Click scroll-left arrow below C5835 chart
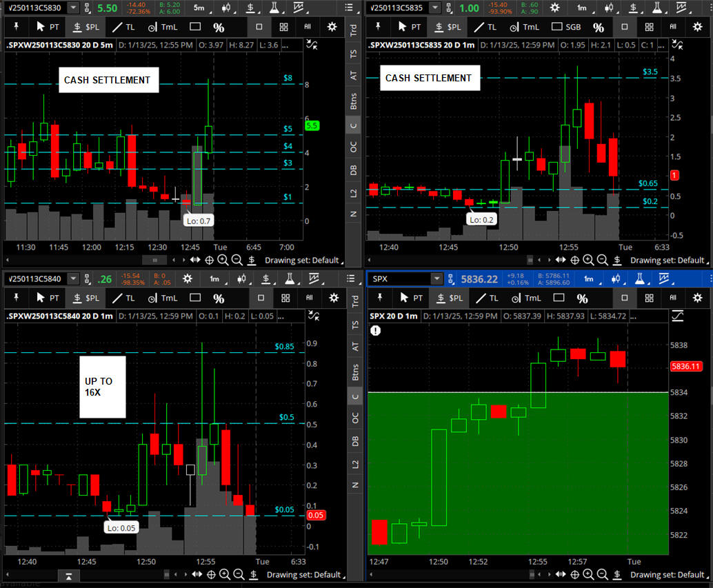Viewport: 713px width, 588px height. tap(369, 260)
